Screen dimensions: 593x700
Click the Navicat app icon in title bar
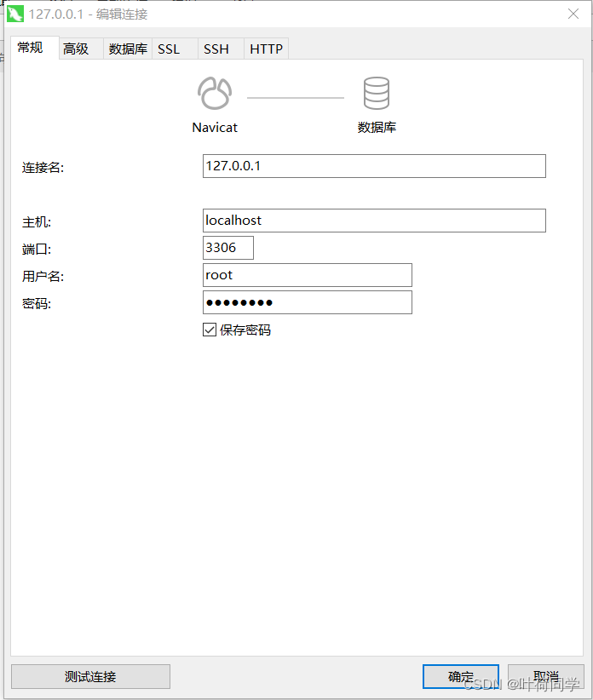(x=15, y=14)
